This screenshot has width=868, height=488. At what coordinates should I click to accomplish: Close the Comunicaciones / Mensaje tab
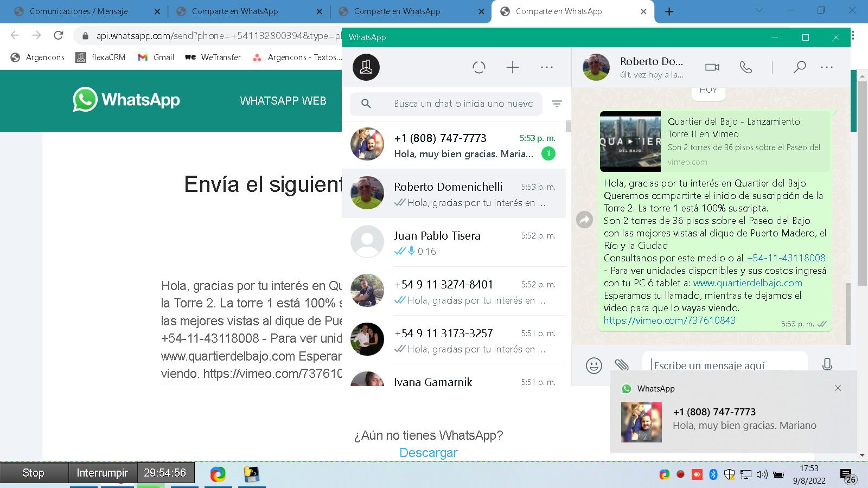pos(157,11)
